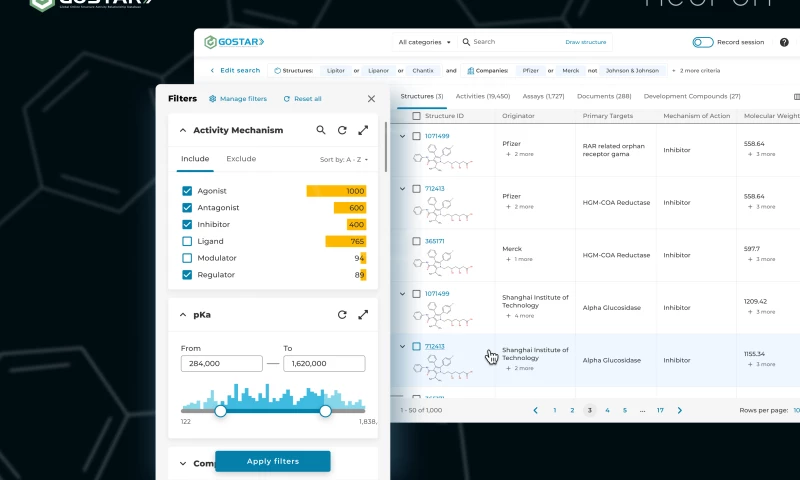The image size is (800, 480).
Task: Click the Draw structure link
Action: click(x=586, y=42)
